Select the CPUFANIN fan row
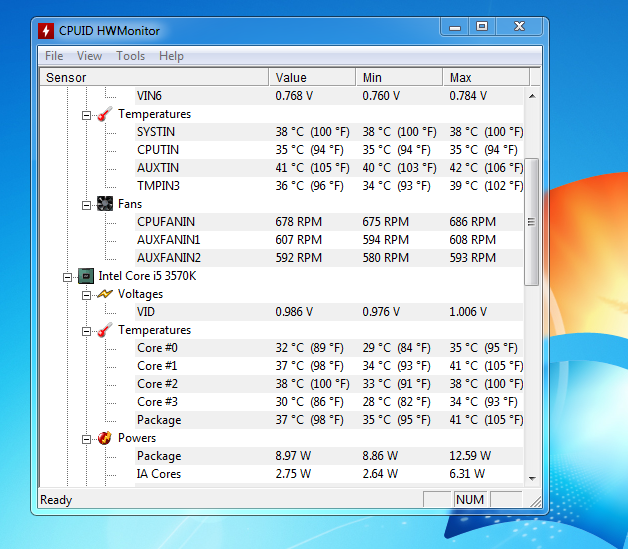Screen dimensions: 628x549 (329, 222)
